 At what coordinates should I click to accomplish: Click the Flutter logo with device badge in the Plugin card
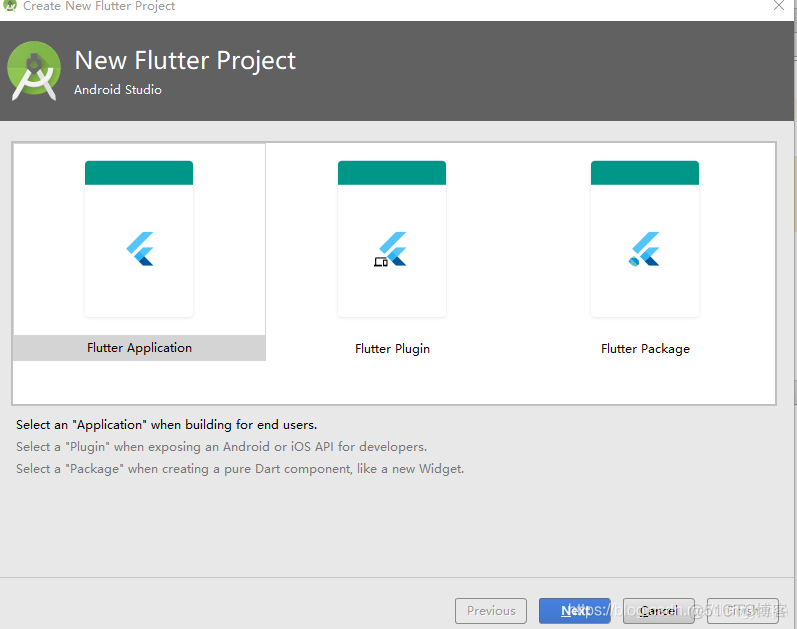click(390, 249)
